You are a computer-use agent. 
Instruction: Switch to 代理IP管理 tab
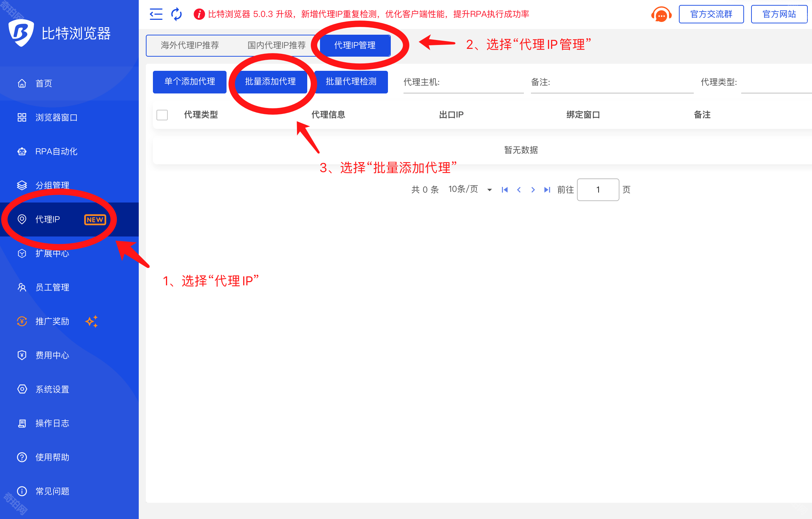355,45
